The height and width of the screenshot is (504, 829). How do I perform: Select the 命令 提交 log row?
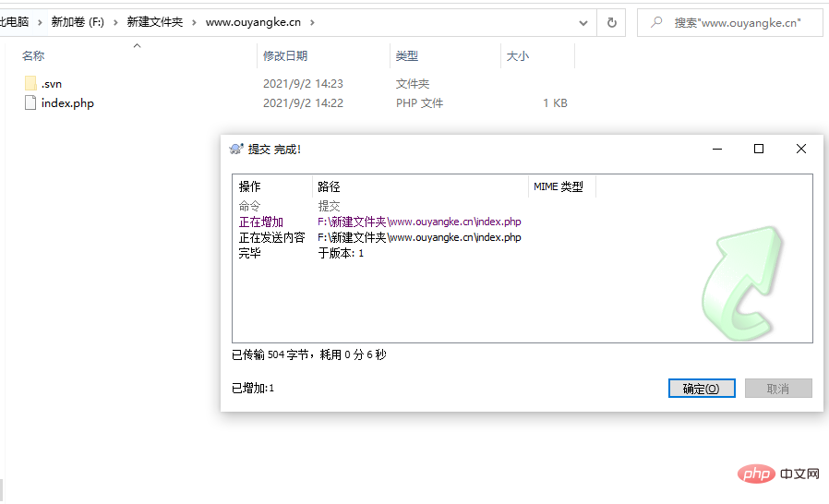[289, 206]
